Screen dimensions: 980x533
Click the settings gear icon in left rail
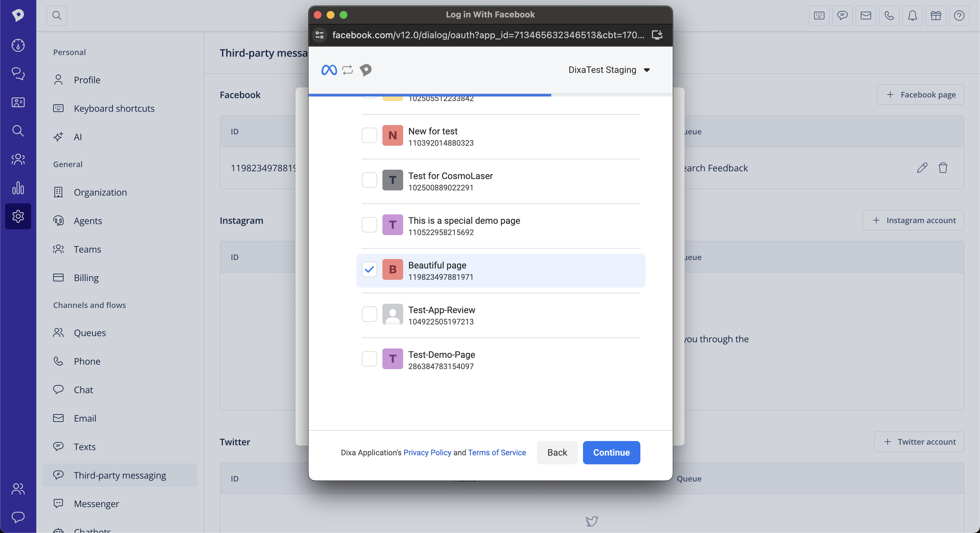pyautogui.click(x=18, y=216)
